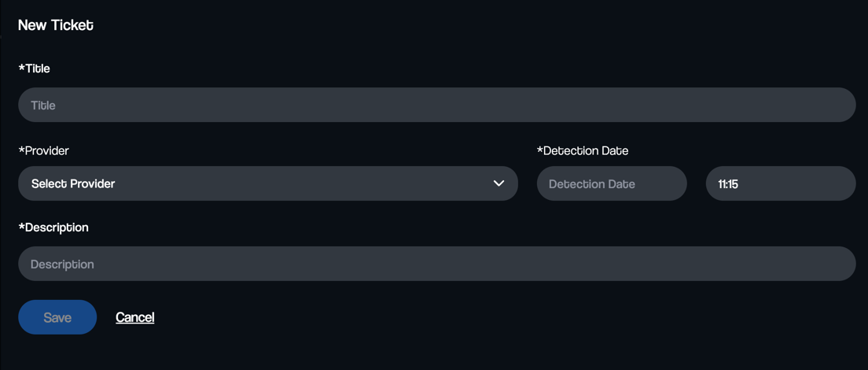The height and width of the screenshot is (370, 868).
Task: Discard the new ticket via Cancel
Action: pos(135,316)
